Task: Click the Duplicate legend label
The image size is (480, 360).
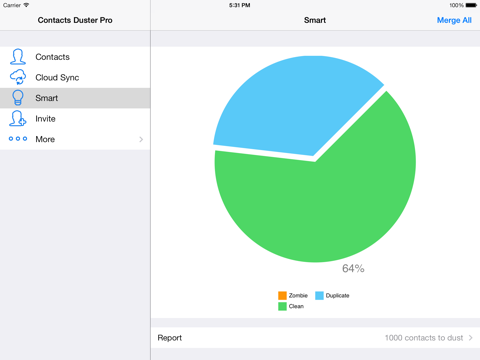Action: [337, 296]
